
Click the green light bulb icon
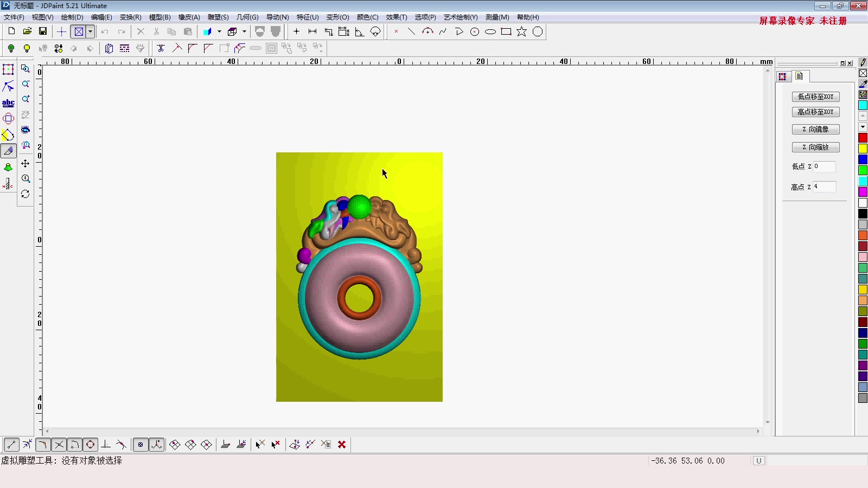tap(11, 48)
